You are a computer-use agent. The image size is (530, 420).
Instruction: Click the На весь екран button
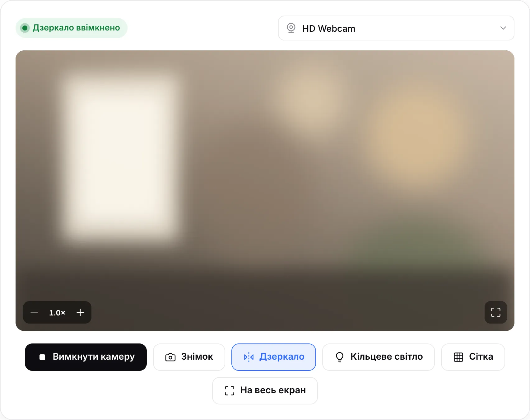click(265, 390)
